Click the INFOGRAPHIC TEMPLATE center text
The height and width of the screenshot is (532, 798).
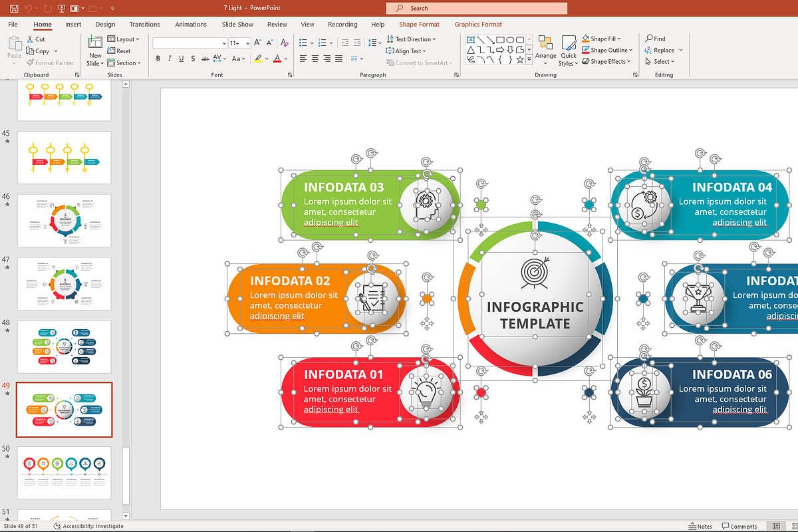(535, 315)
